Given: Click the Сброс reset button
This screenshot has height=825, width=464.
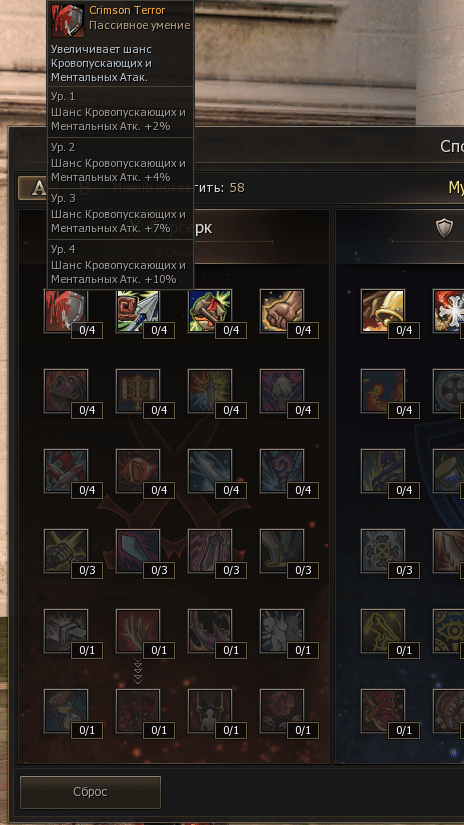Looking at the screenshot, I should click(90, 792).
